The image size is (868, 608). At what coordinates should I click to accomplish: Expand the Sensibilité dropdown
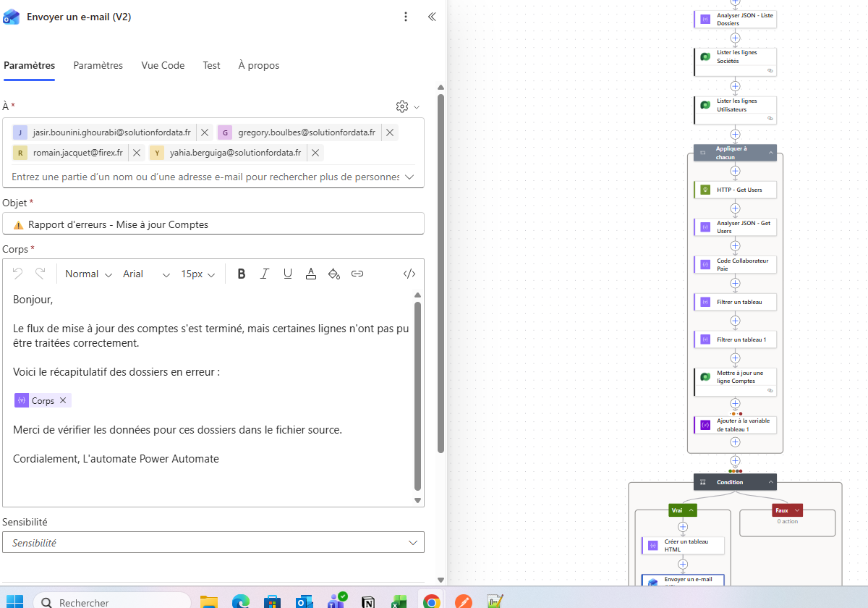pos(413,542)
